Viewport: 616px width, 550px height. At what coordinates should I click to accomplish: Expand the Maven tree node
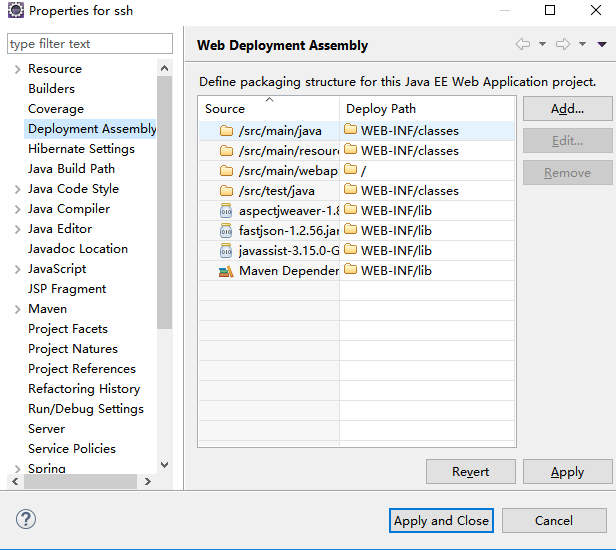17,309
